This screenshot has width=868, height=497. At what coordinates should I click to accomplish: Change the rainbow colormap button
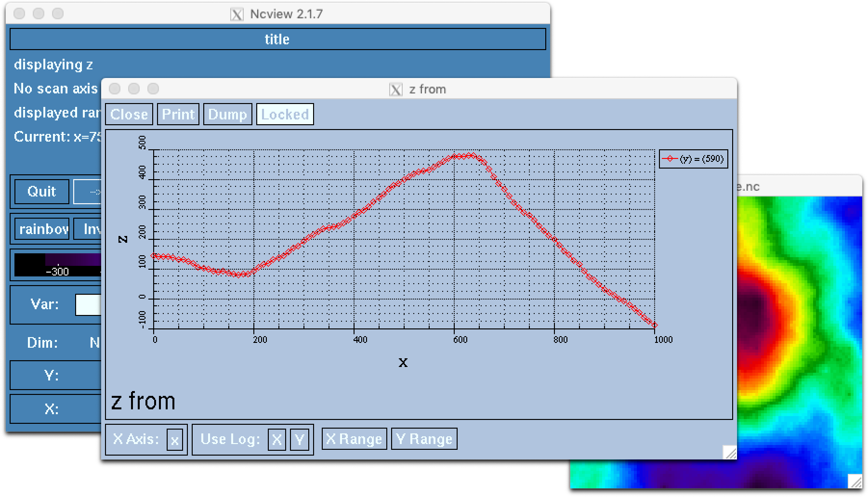click(42, 229)
